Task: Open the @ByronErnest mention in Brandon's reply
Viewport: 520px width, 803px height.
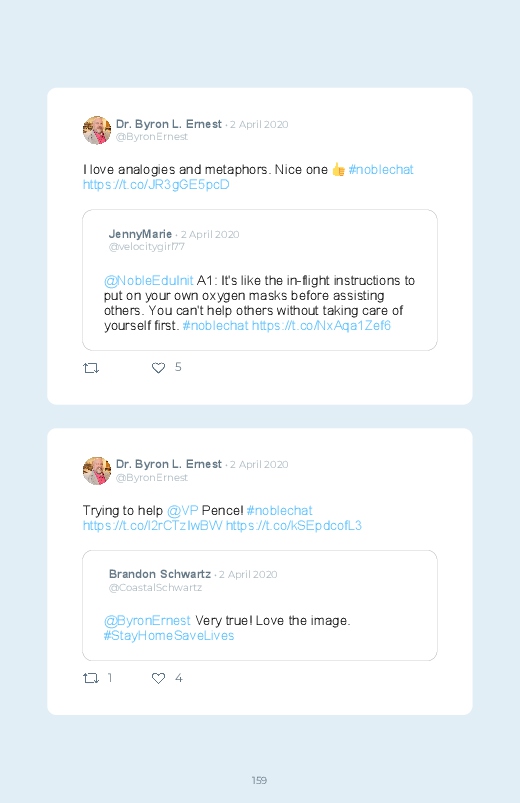Action: tap(148, 621)
